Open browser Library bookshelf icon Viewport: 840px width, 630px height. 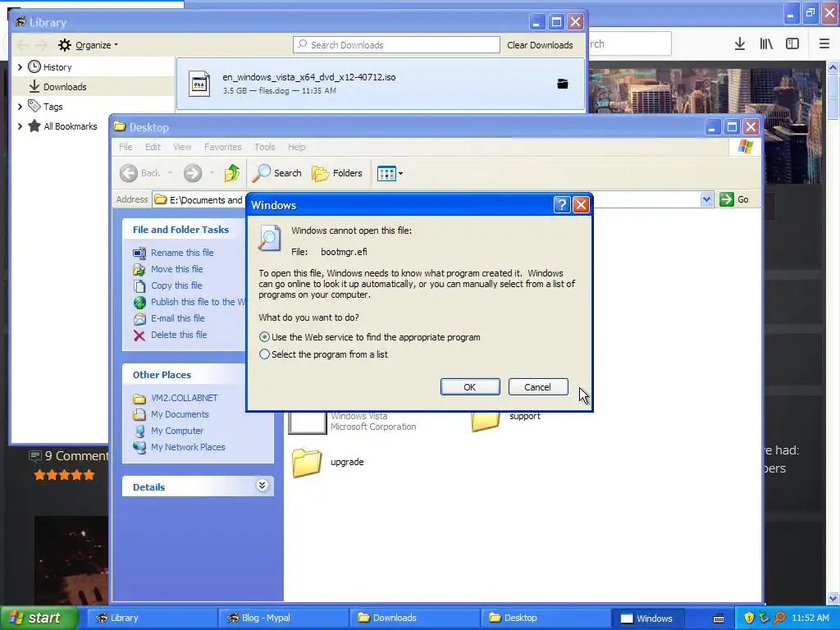[x=766, y=44]
